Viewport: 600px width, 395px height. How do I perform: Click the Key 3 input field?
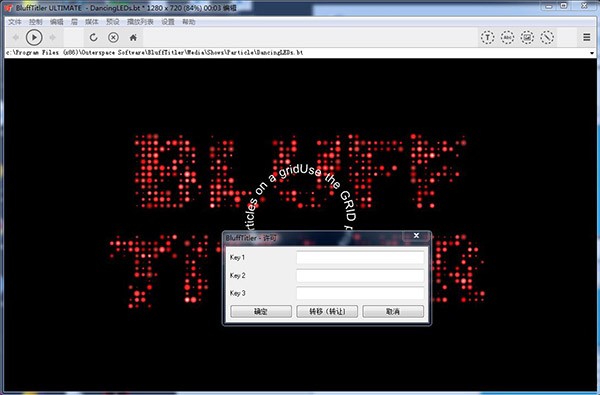point(360,293)
